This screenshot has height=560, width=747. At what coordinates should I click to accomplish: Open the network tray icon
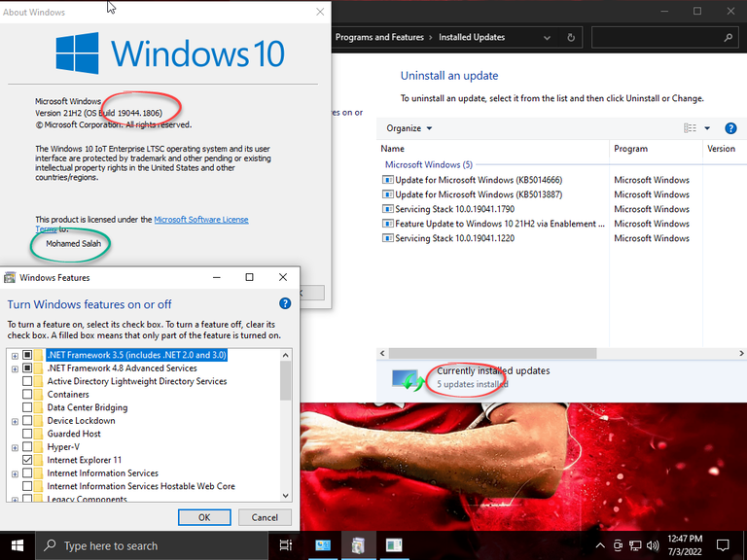tap(635, 545)
